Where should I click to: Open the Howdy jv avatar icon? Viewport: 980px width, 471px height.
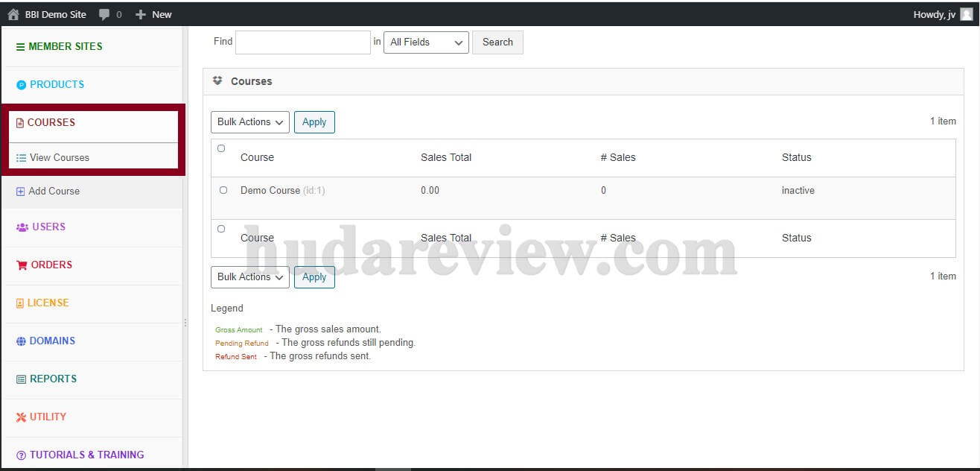click(x=966, y=13)
